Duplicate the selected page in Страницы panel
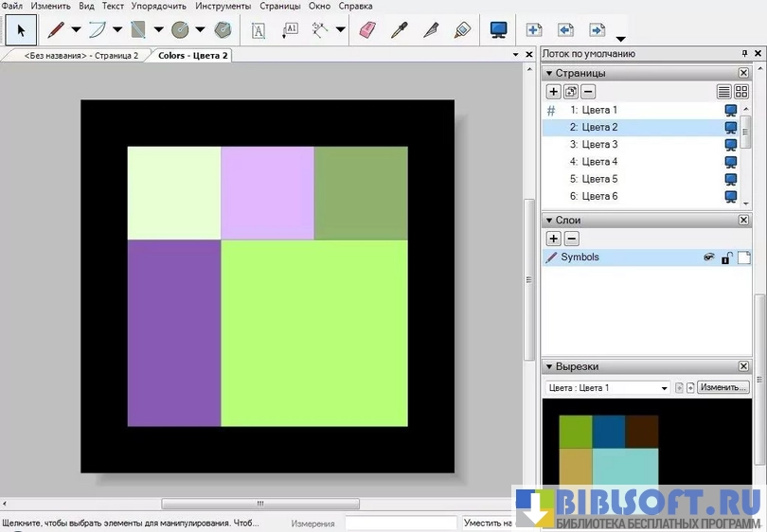 [571, 92]
